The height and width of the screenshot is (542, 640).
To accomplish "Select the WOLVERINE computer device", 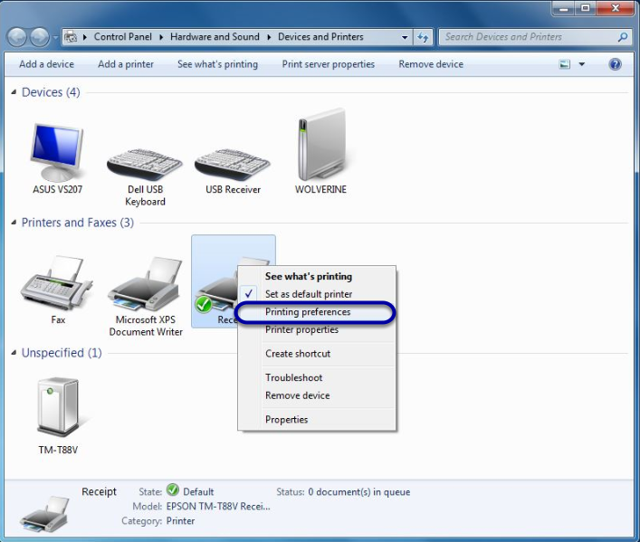I will [x=321, y=152].
